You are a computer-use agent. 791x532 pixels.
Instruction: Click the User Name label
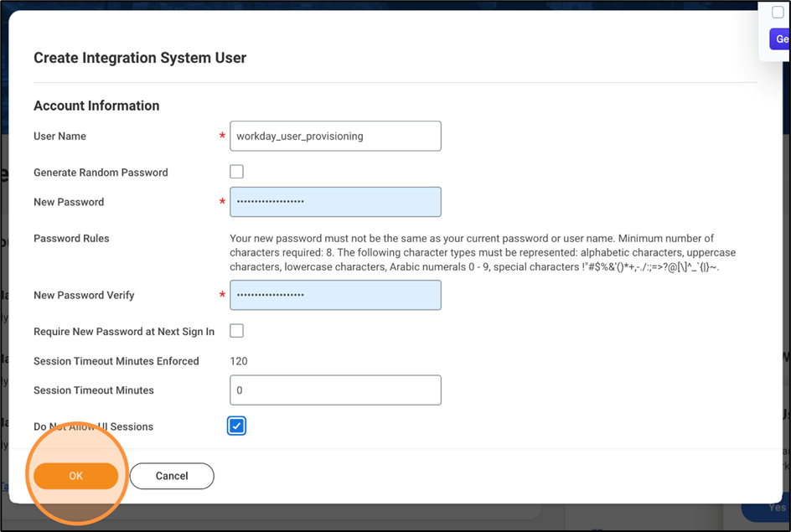[59, 137]
